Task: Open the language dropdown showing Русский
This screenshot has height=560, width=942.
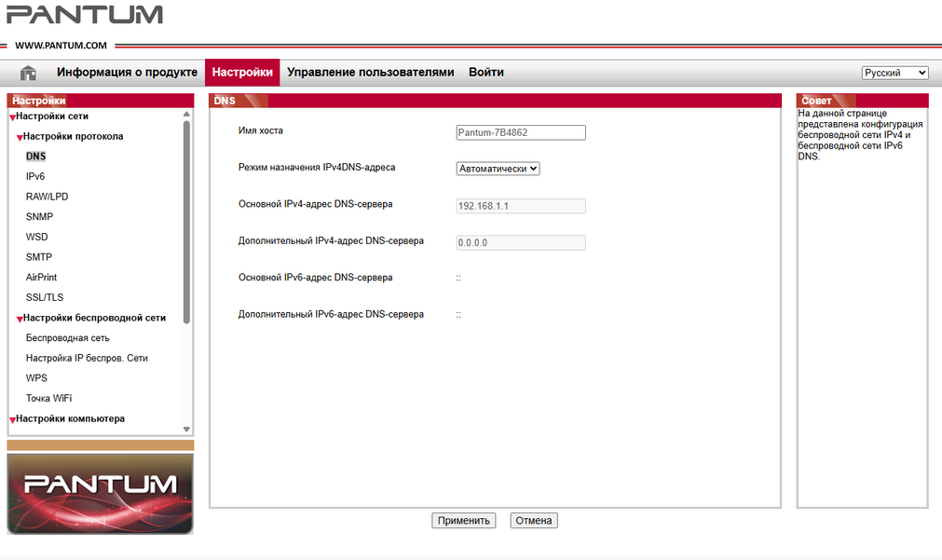Action: [894, 73]
